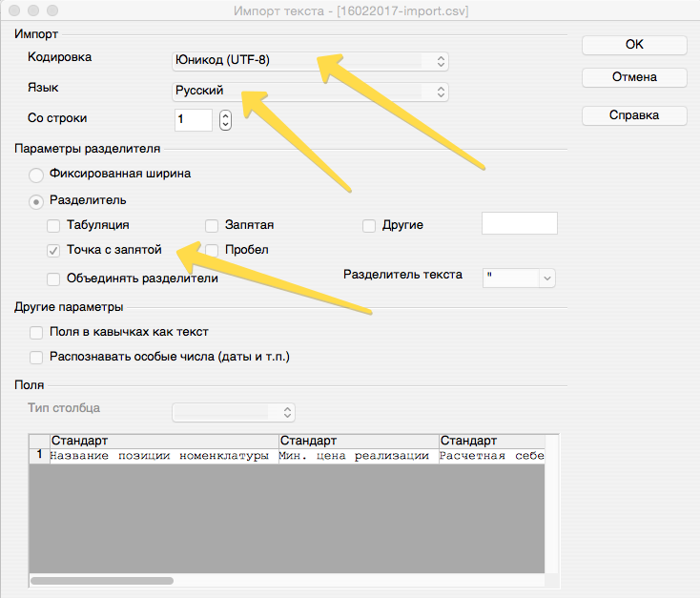Open Справка help button
700x598 pixels.
634,115
